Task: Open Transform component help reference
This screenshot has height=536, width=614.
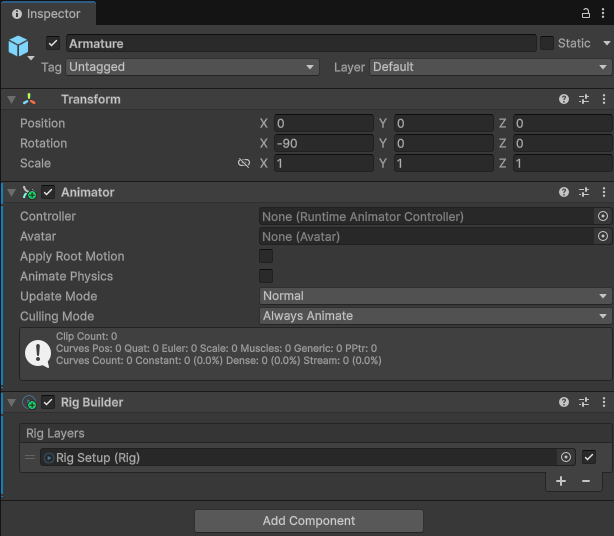Action: [564, 99]
